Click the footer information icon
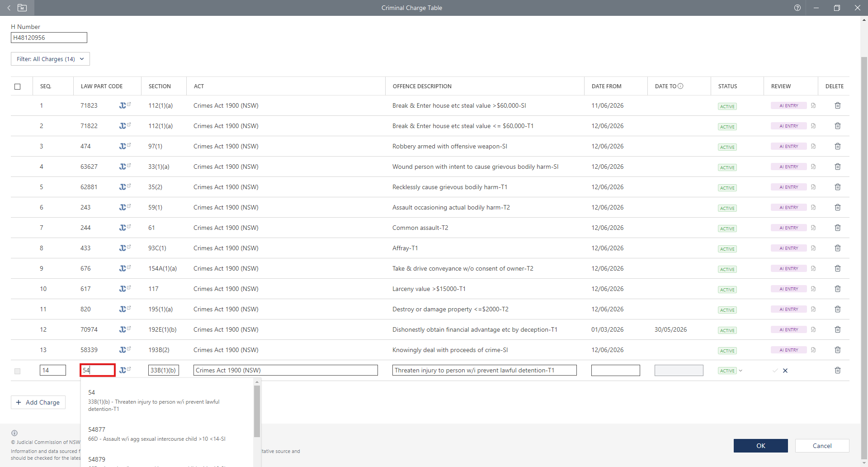868x467 pixels. [x=14, y=433]
